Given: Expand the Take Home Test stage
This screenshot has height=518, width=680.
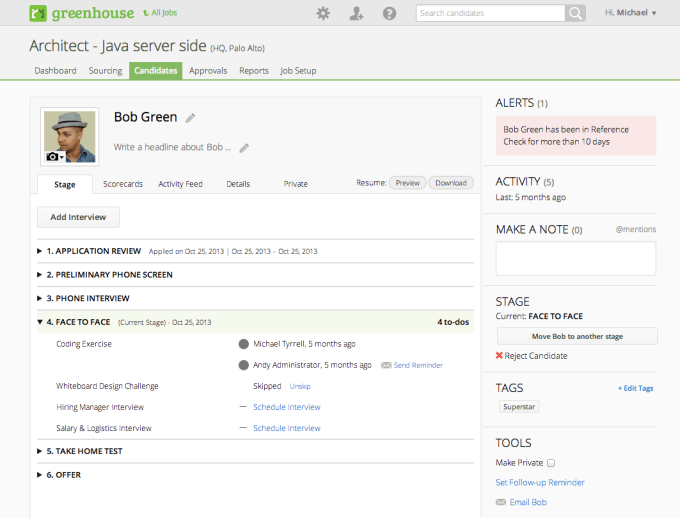Looking at the screenshot, I should (40, 451).
